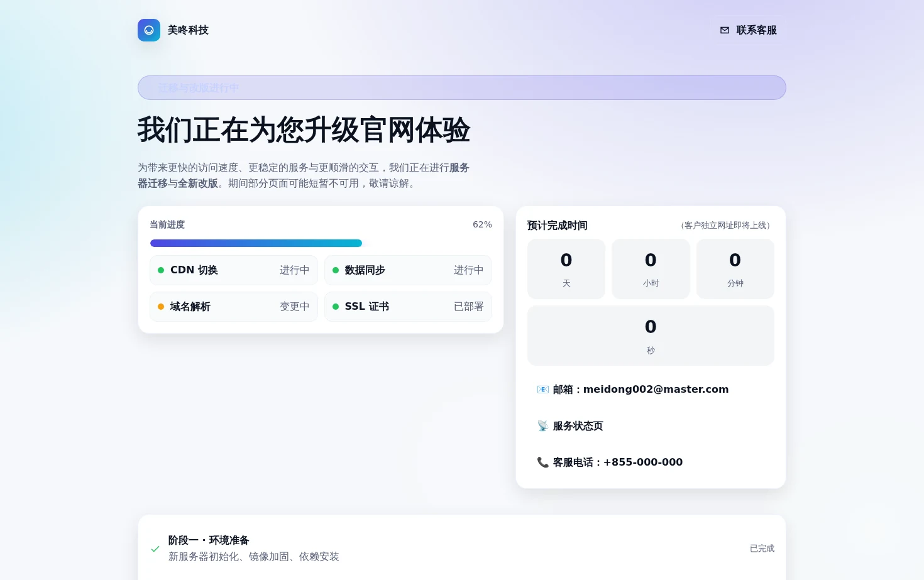The width and height of the screenshot is (924, 580).
Task: Click the satellite antenna icon beside 服务状态页
Action: coord(543,426)
